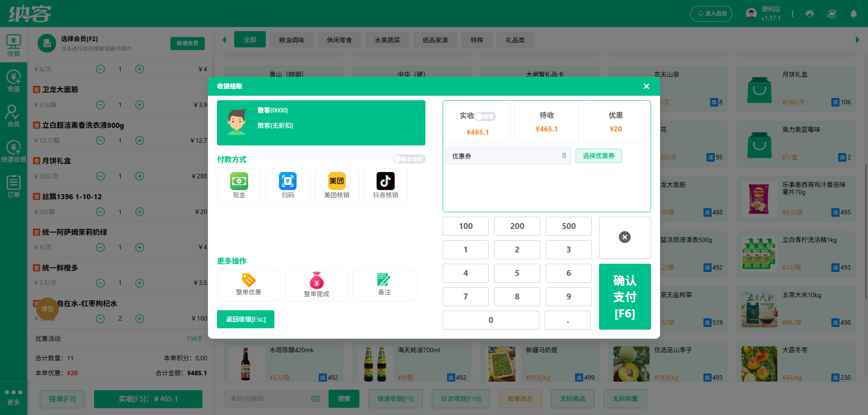Click the 进入后台 button
Viewport: 868px width, 415px height.
[x=711, y=14]
